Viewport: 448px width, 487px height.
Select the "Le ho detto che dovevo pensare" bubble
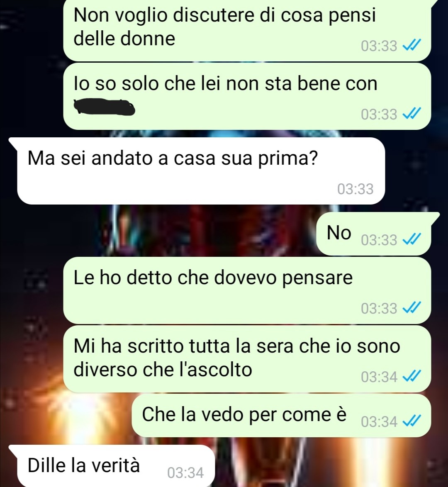point(247,290)
